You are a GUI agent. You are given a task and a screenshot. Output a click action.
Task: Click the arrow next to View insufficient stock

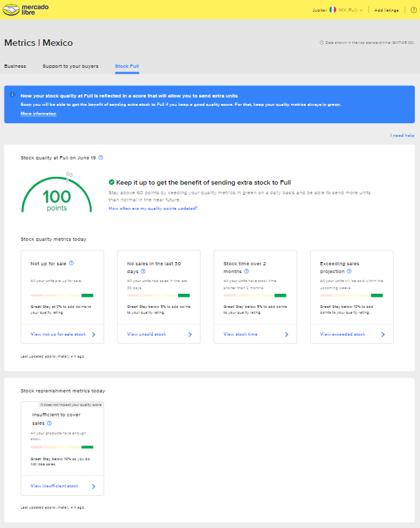coord(94,486)
